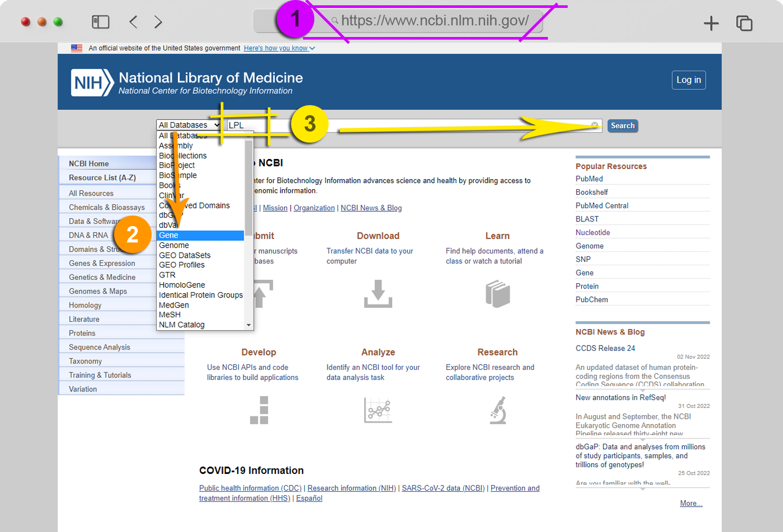
Task: Clear the LPL search field
Action: (x=594, y=125)
